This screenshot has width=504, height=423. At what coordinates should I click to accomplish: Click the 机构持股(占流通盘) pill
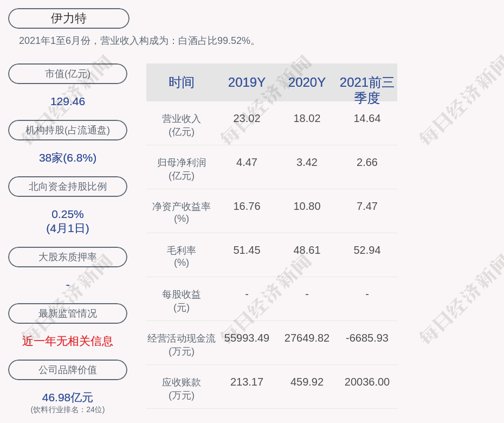coord(68,130)
